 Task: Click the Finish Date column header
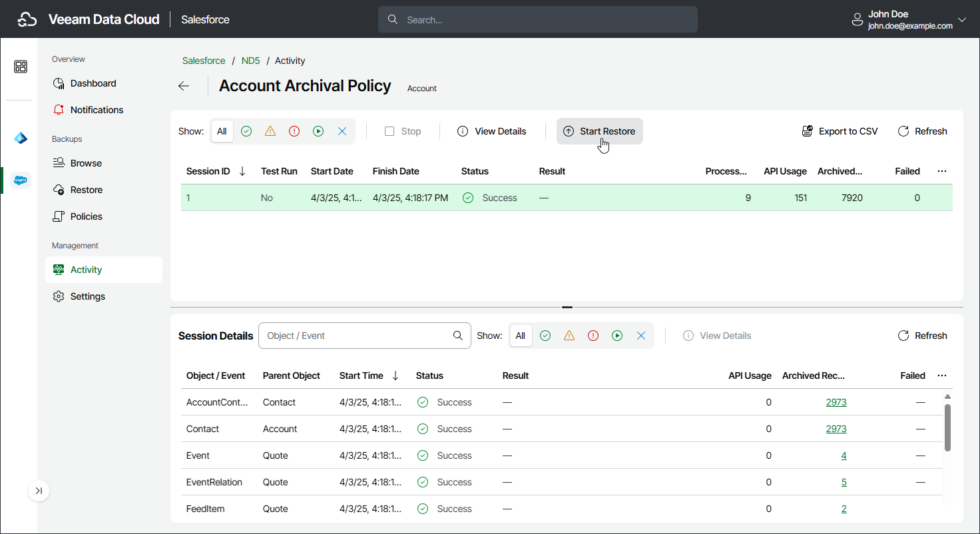396,171
